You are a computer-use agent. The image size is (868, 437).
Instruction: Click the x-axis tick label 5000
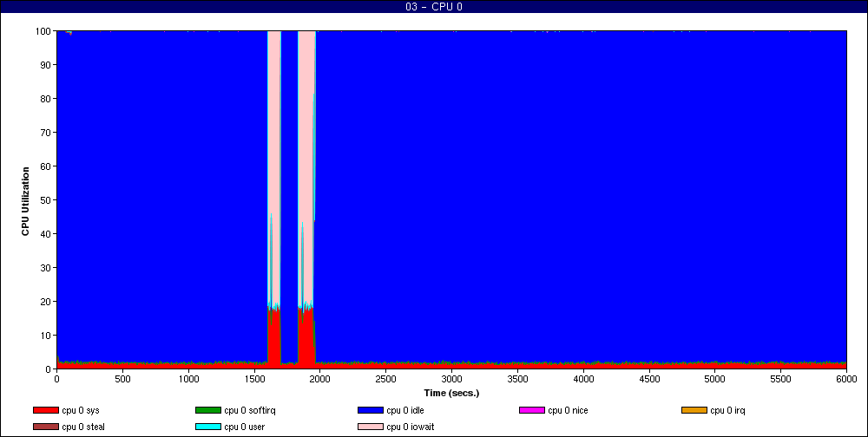714,380
